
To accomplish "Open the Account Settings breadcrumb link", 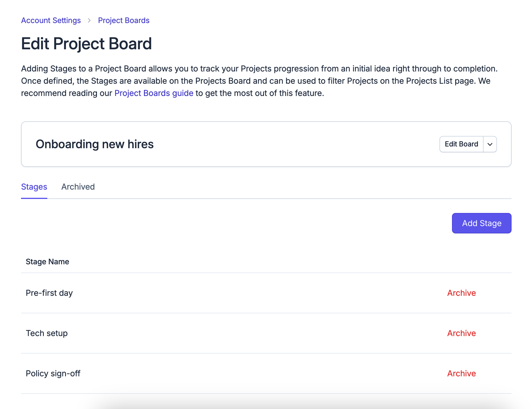I will 51,20.
